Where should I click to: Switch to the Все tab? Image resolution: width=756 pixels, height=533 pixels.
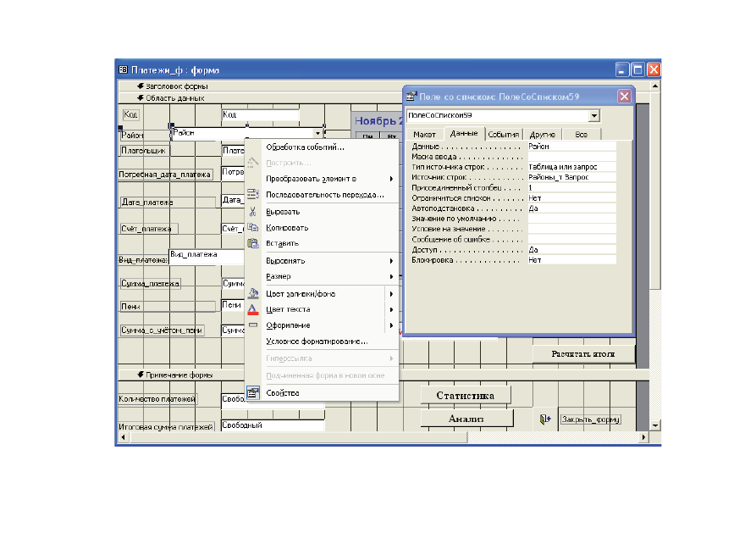582,135
